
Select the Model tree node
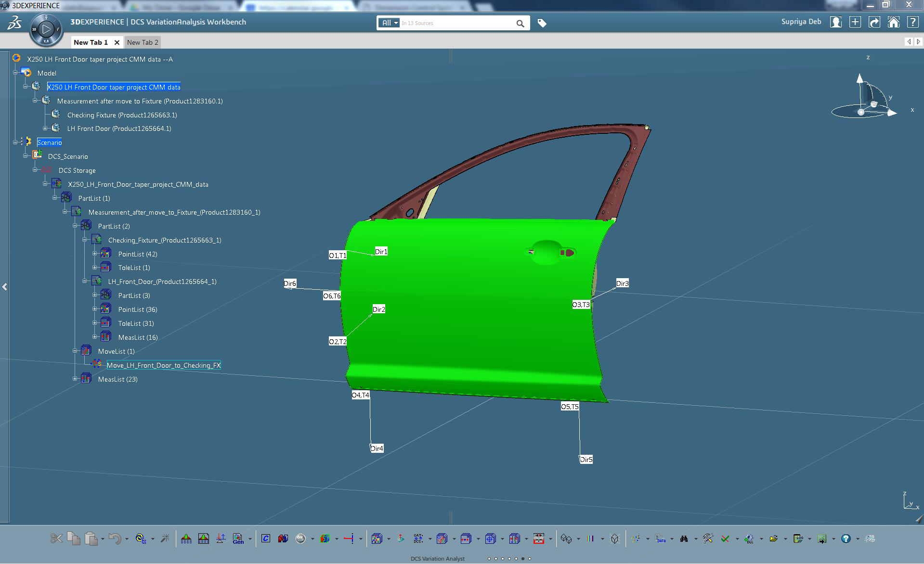pos(47,73)
